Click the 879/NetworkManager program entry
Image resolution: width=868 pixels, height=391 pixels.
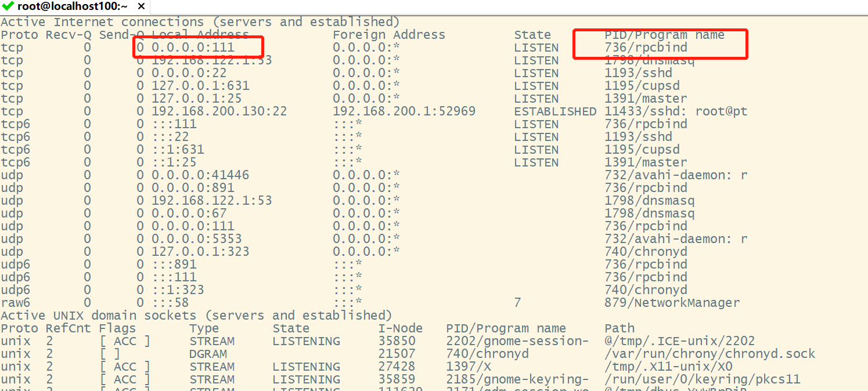(672, 303)
